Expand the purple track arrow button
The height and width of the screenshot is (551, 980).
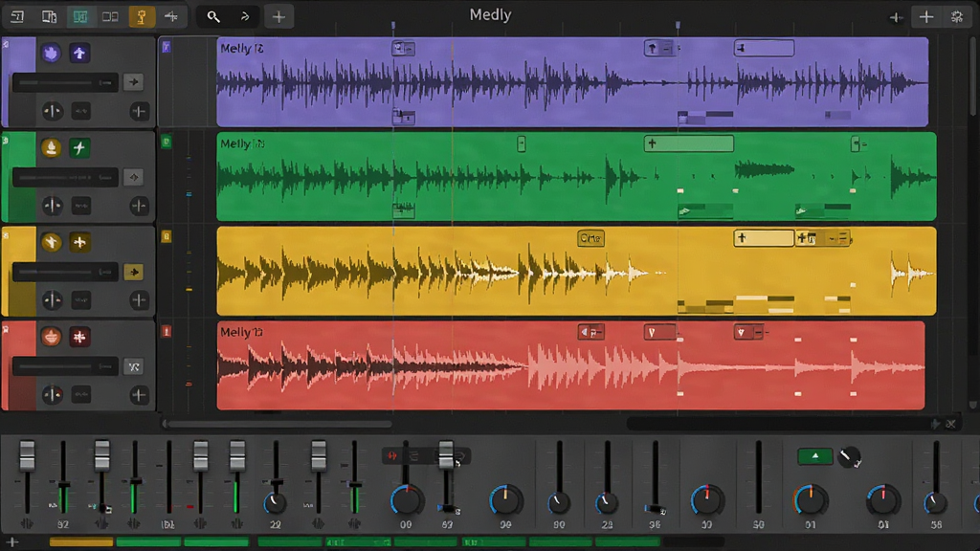tap(133, 82)
